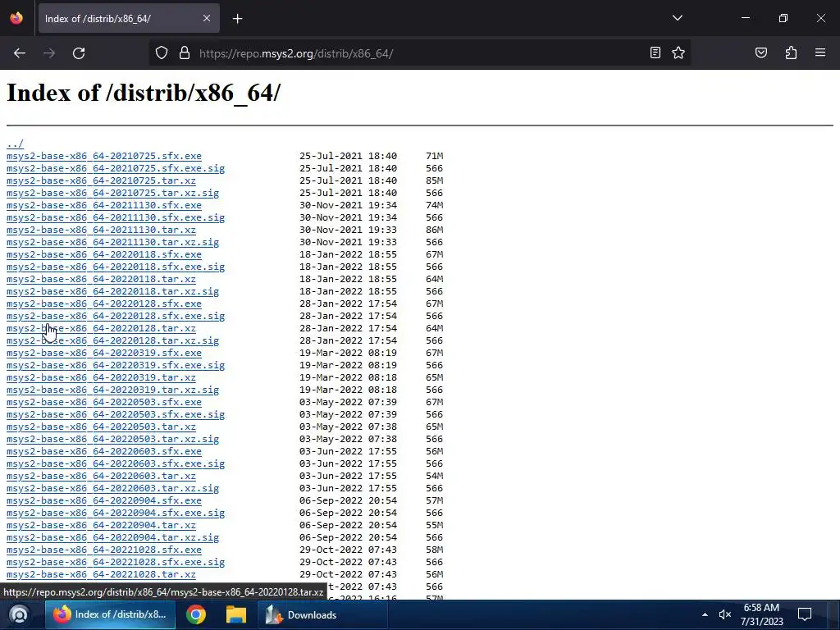This screenshot has height=630, width=840.
Task: Open msys2-base-x86_64-20220128.sfx.exe.sig link
Action: [116, 316]
